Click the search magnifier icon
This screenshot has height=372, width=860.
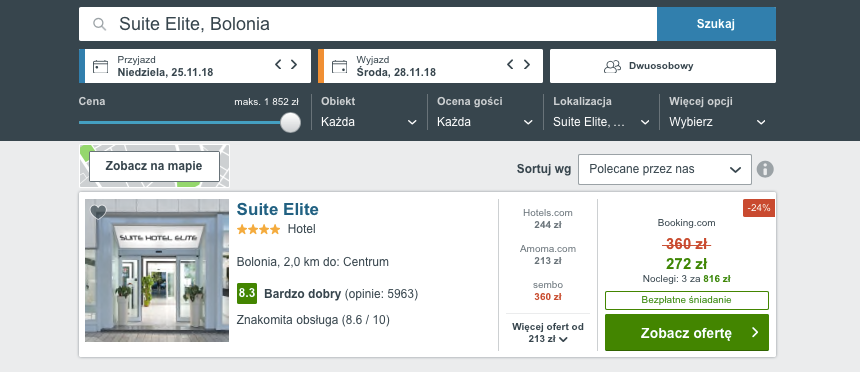tap(99, 24)
